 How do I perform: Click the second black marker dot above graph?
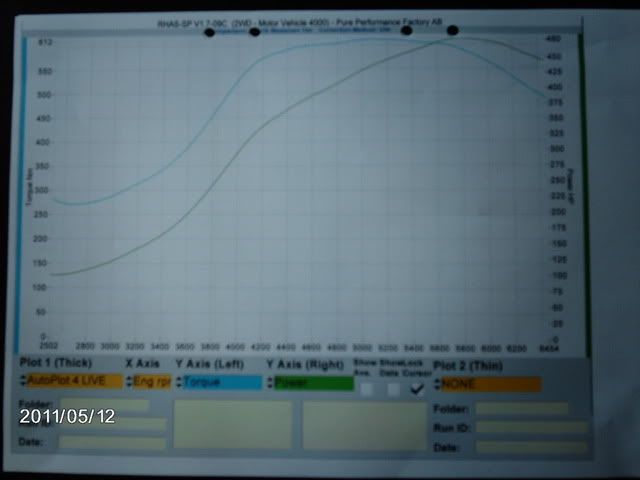(254, 33)
